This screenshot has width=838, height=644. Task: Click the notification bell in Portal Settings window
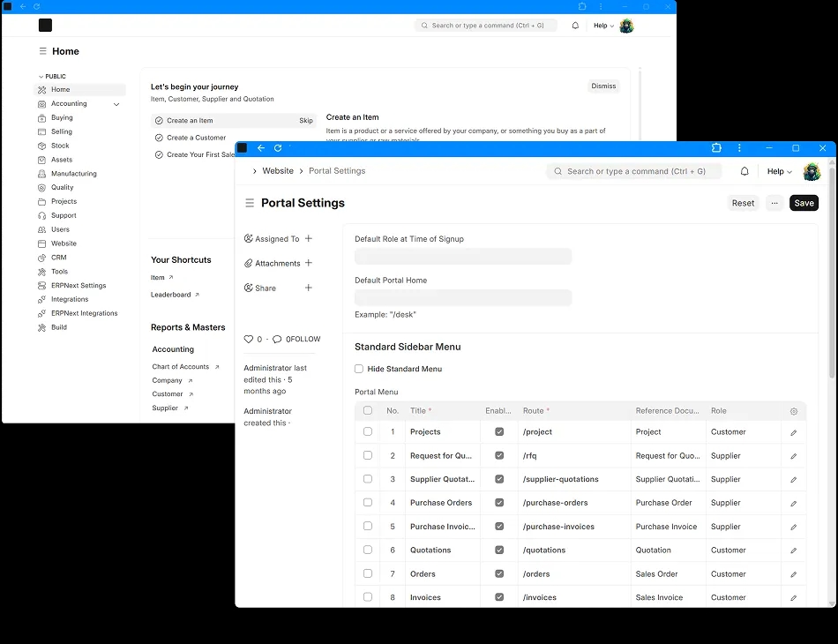click(x=744, y=171)
